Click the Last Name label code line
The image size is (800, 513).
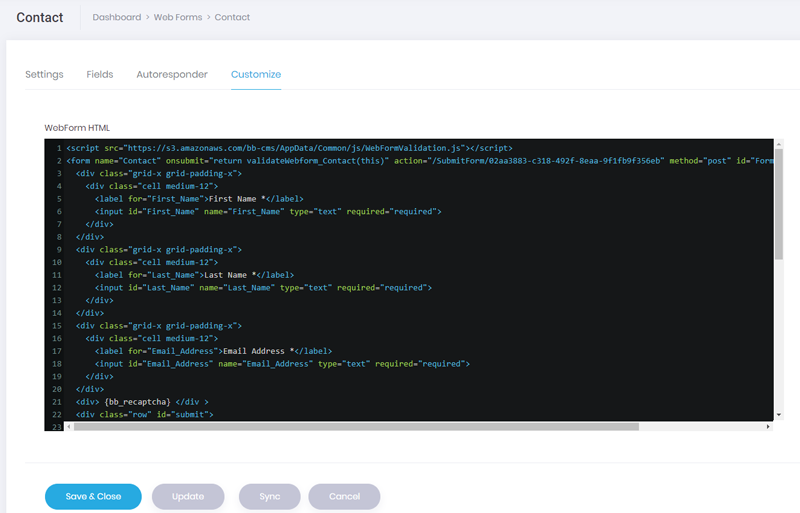(194, 275)
